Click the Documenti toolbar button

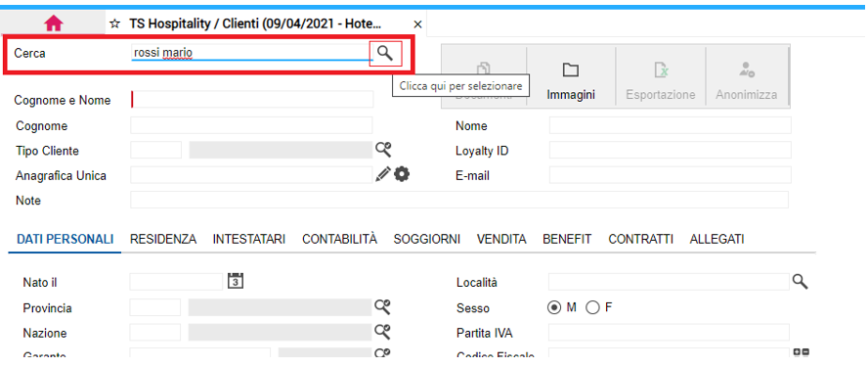click(483, 76)
